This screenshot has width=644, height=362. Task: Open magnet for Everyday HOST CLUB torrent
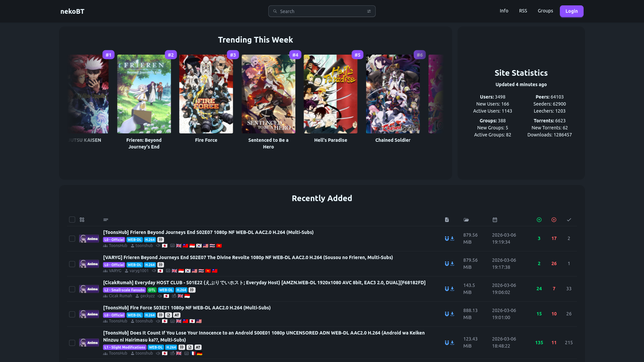tap(447, 289)
